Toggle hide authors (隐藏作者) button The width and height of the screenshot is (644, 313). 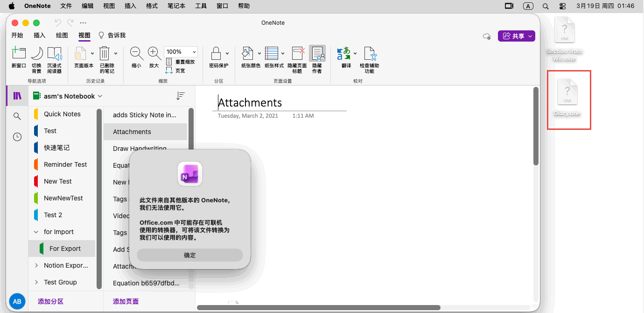(x=317, y=54)
